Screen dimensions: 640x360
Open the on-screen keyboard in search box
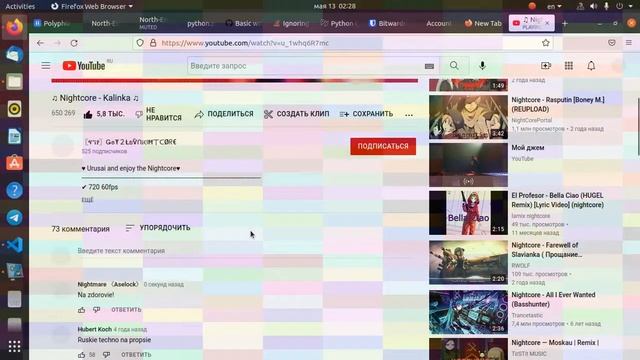(x=429, y=66)
